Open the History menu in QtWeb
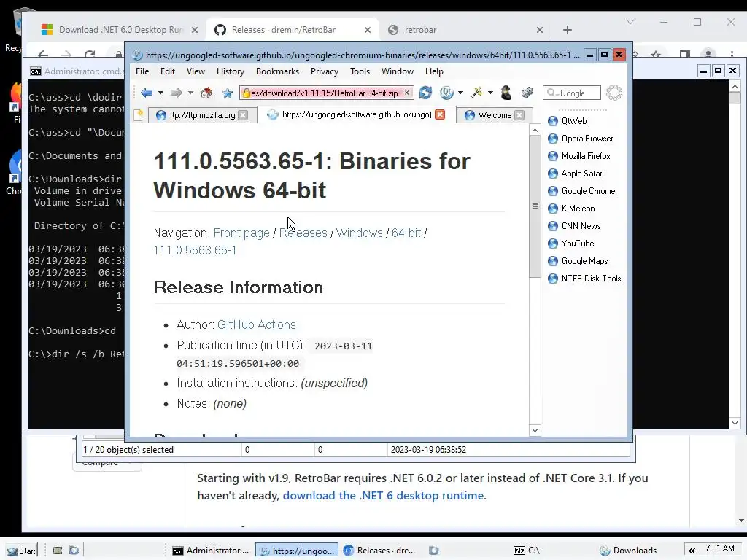The image size is (747, 560). [231, 71]
